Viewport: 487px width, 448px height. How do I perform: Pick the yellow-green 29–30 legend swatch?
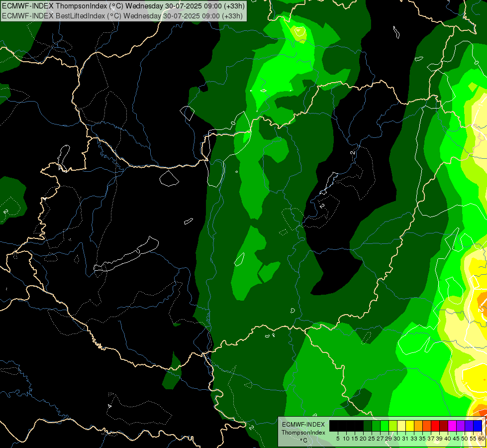(393, 426)
